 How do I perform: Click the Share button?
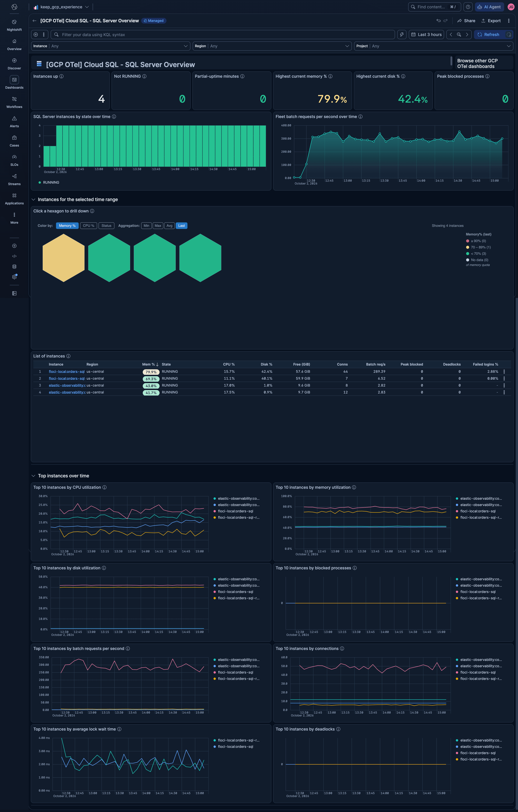(466, 21)
